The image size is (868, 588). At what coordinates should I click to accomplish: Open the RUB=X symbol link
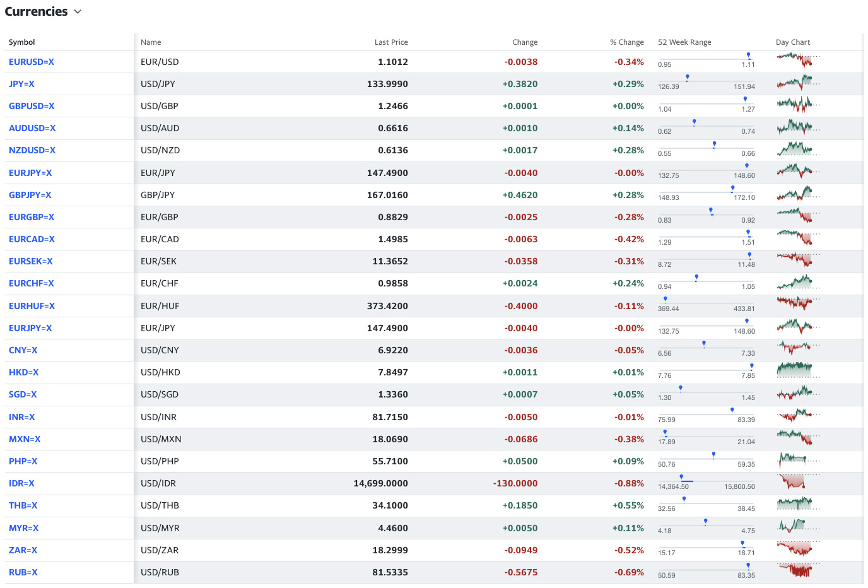click(23, 572)
